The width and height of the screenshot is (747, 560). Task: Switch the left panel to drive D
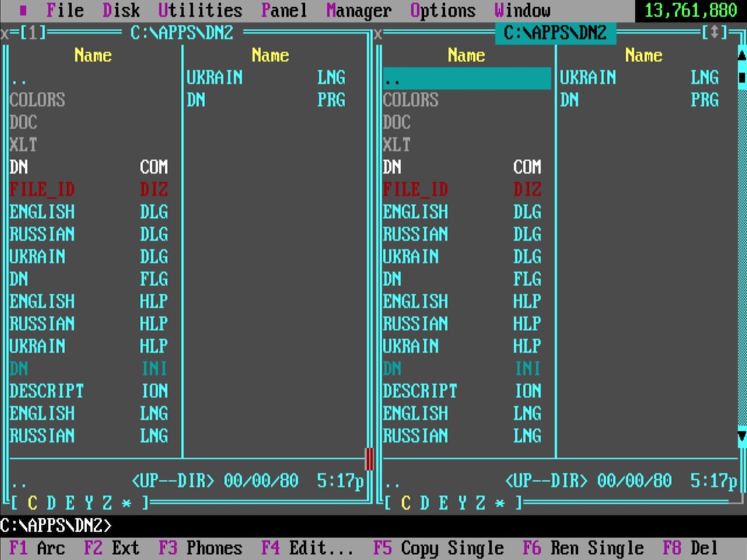pos(51,503)
